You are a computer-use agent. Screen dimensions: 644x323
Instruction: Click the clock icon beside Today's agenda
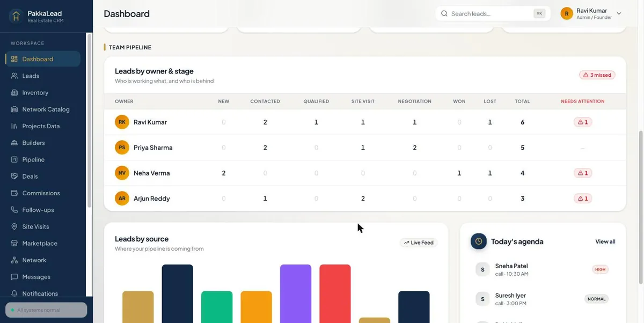[x=479, y=241]
